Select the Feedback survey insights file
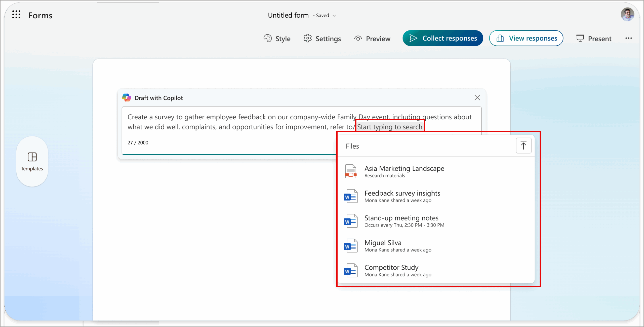Viewport: 644px width, 327px height. (x=436, y=196)
